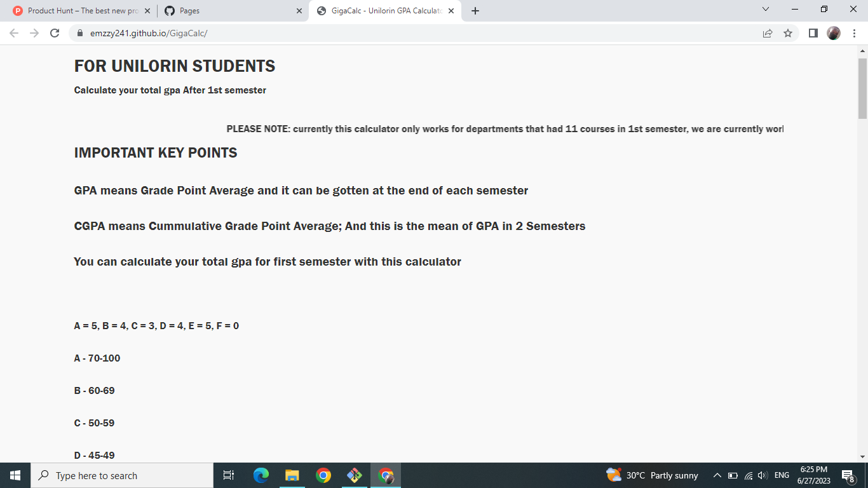The height and width of the screenshot is (488, 868).
Task: Click the 'GPA means Grade Point Average' line
Action: point(301,191)
